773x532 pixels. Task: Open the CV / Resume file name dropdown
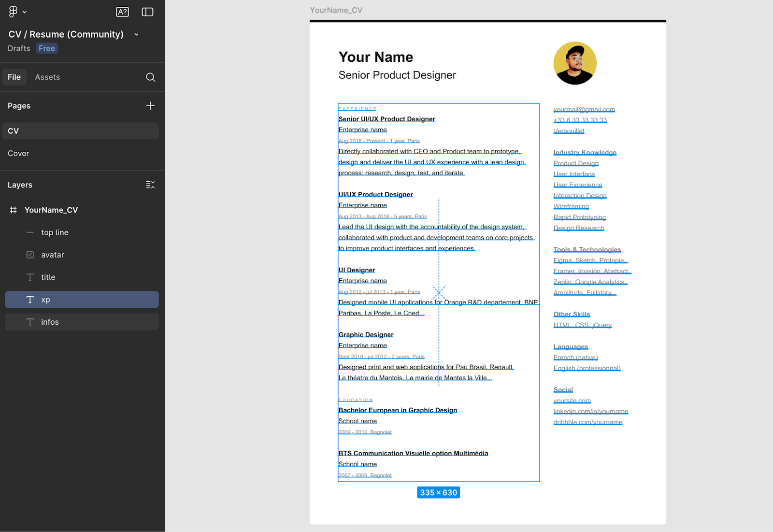click(x=136, y=34)
